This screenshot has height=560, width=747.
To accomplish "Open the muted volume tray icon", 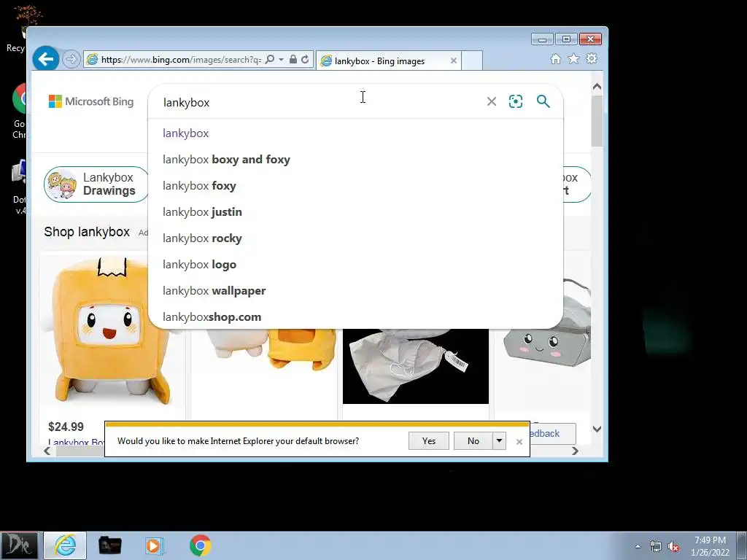I will click(x=673, y=546).
